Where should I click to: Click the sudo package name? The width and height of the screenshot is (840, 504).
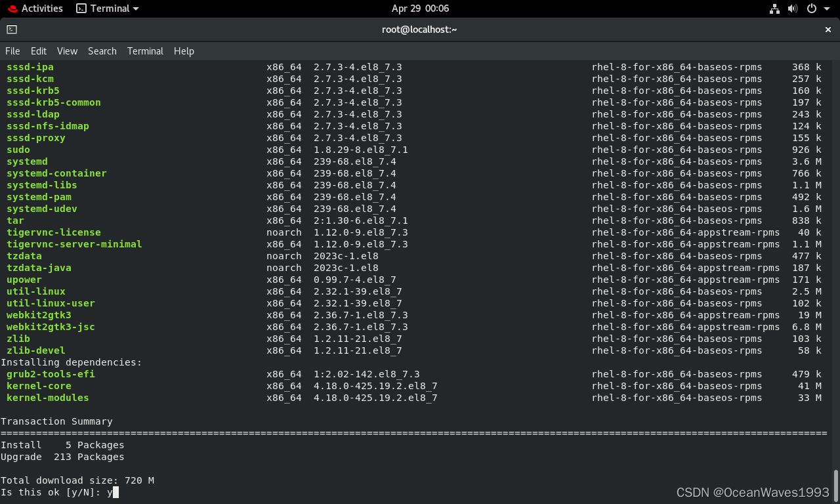point(18,150)
